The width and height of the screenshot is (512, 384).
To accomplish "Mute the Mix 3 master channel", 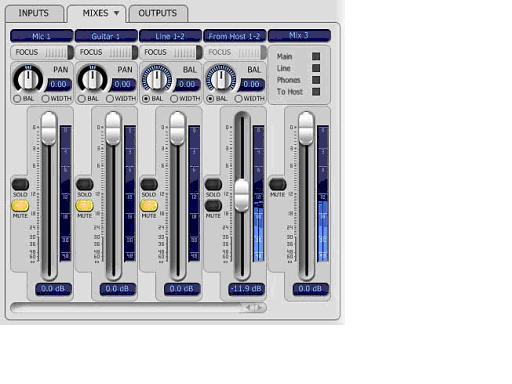I will (x=278, y=184).
